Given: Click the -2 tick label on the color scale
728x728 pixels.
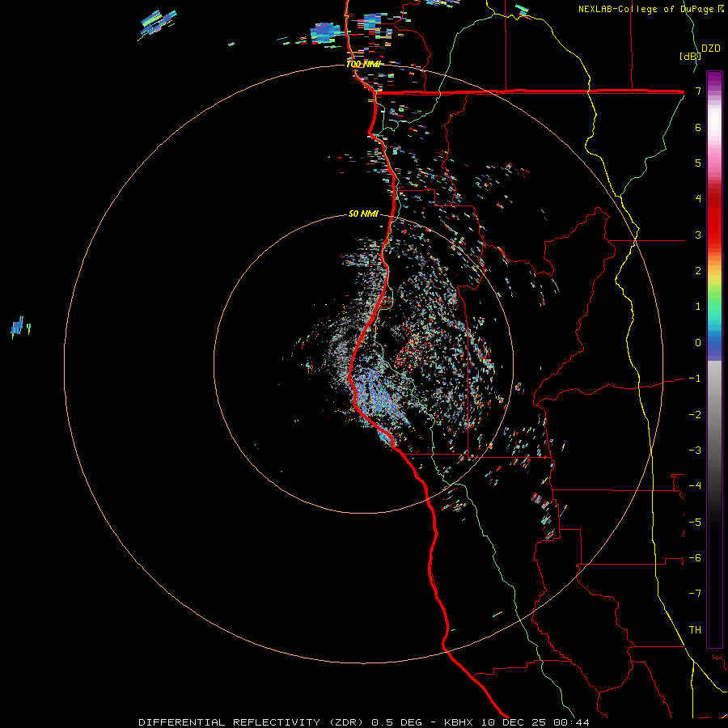Looking at the screenshot, I should (695, 415).
